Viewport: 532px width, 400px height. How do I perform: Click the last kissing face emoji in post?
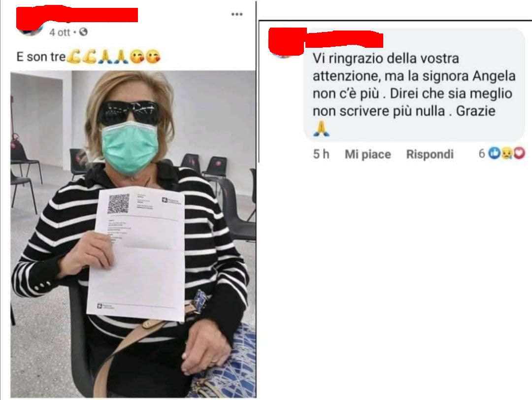point(153,57)
